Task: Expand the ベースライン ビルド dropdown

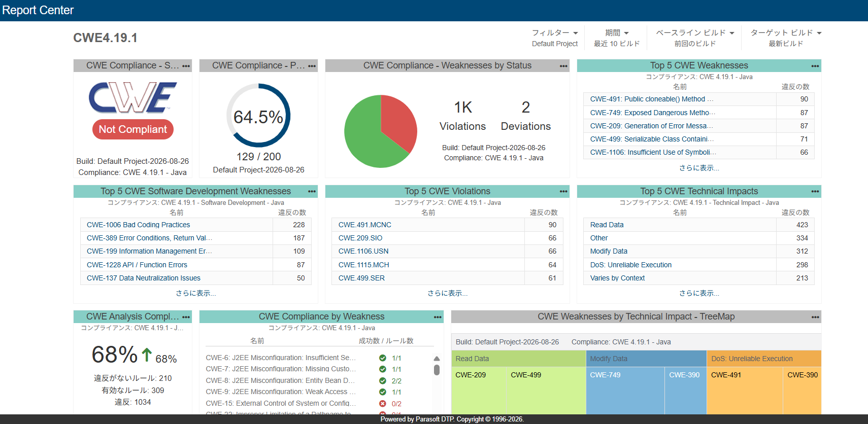Action: click(x=695, y=33)
